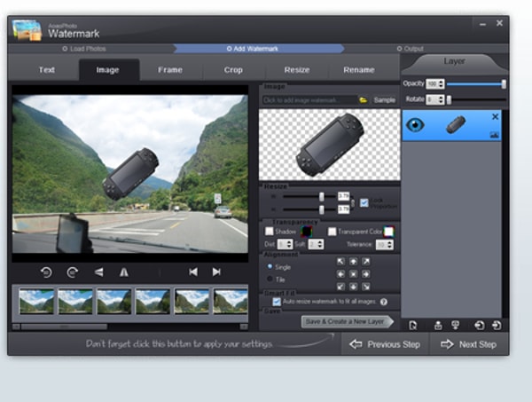Jump to the previous photo
The height and width of the screenshot is (402, 532).
pos(193,272)
